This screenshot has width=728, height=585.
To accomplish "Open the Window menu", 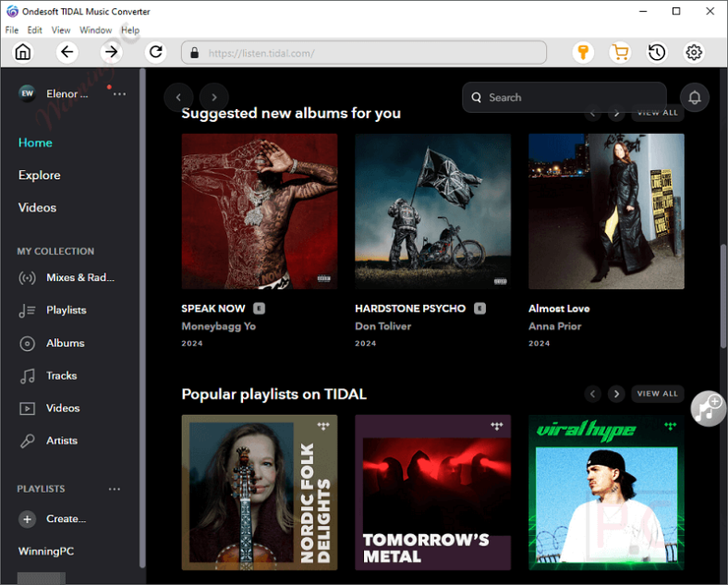I will point(96,30).
